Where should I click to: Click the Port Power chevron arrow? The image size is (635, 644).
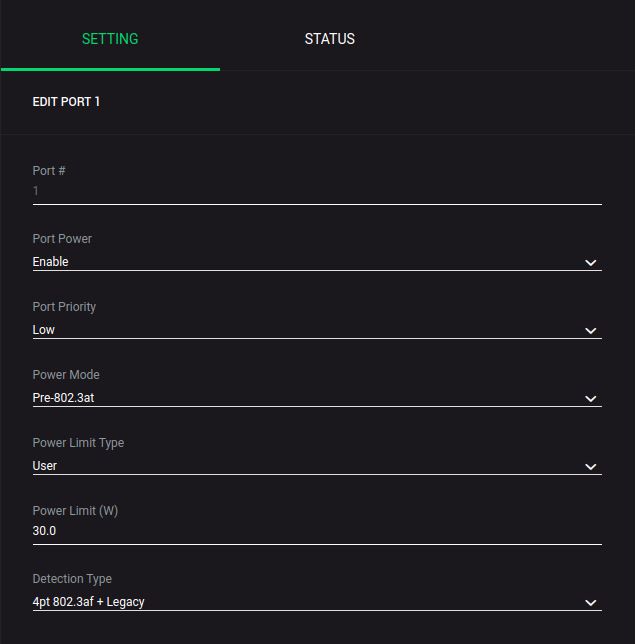tap(590, 263)
